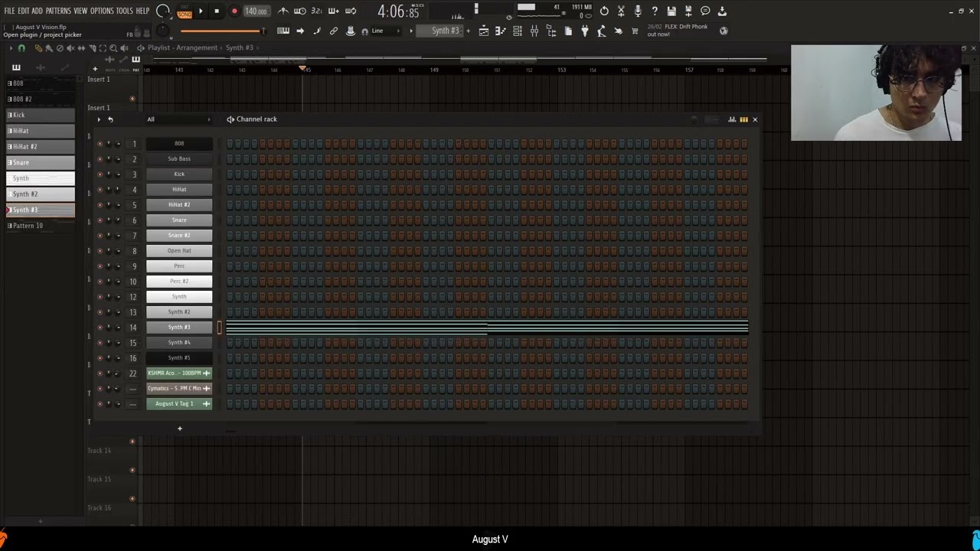Toggle channel rack step/piano roll view icon
This screenshot has width=980, height=551.
743,119
